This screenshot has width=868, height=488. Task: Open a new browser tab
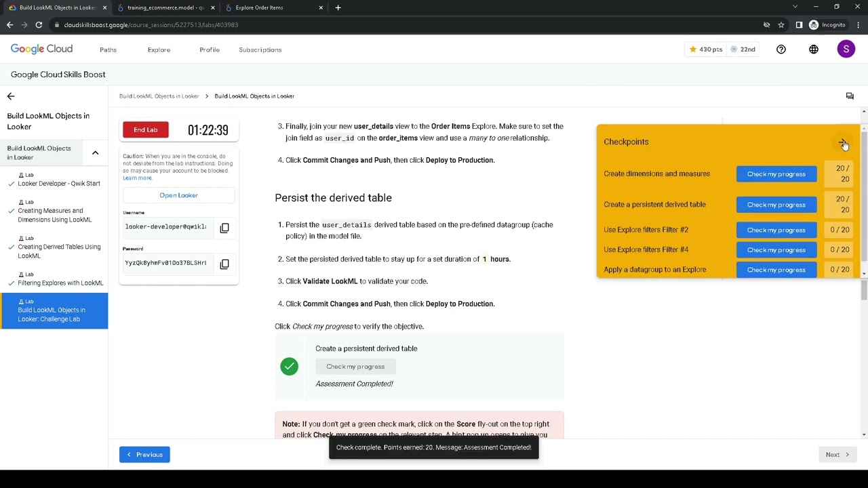338,7
